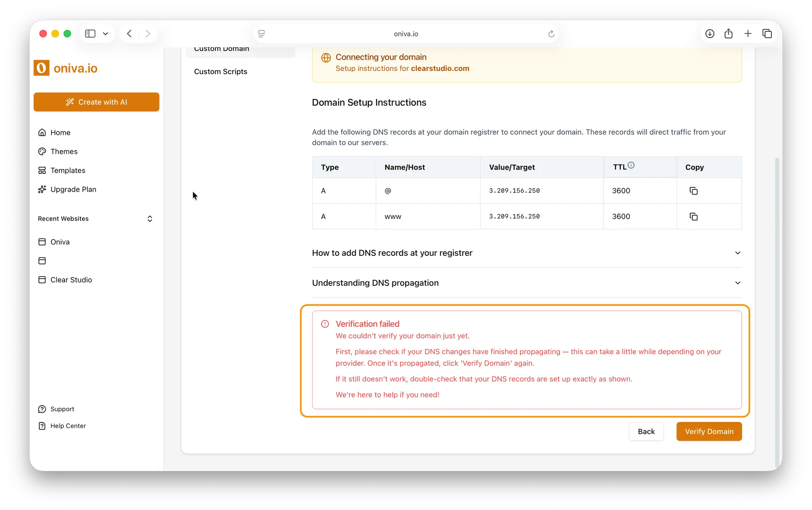812x510 pixels.
Task: Select the Themes palette icon in sidebar
Action: coord(42,151)
